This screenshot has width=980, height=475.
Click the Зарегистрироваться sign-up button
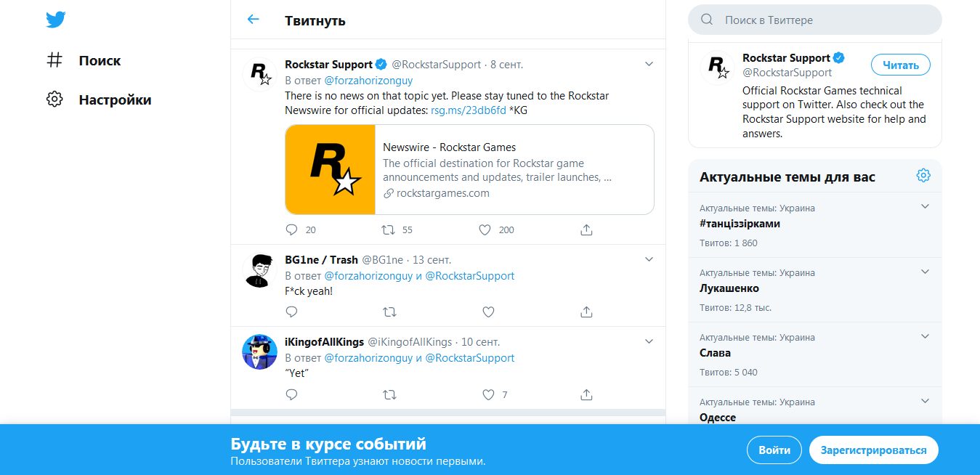point(874,450)
